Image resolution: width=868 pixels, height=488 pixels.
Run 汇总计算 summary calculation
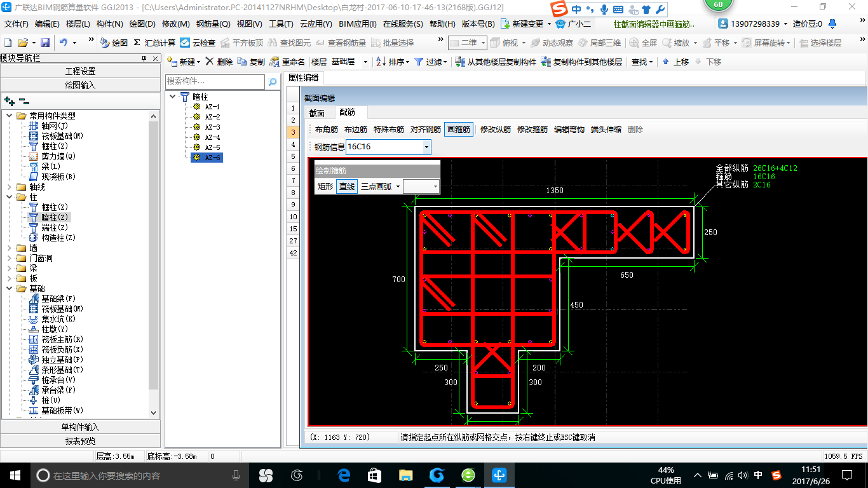[x=154, y=43]
